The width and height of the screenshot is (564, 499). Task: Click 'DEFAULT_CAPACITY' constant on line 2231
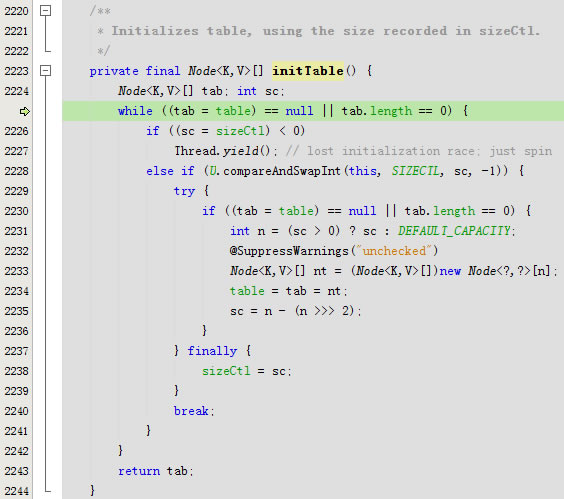click(x=454, y=231)
